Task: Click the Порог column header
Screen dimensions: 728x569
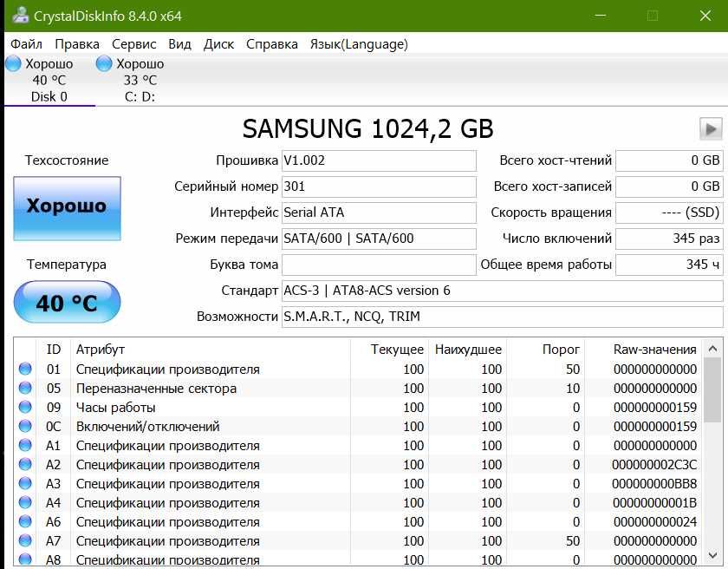Action: (545, 350)
